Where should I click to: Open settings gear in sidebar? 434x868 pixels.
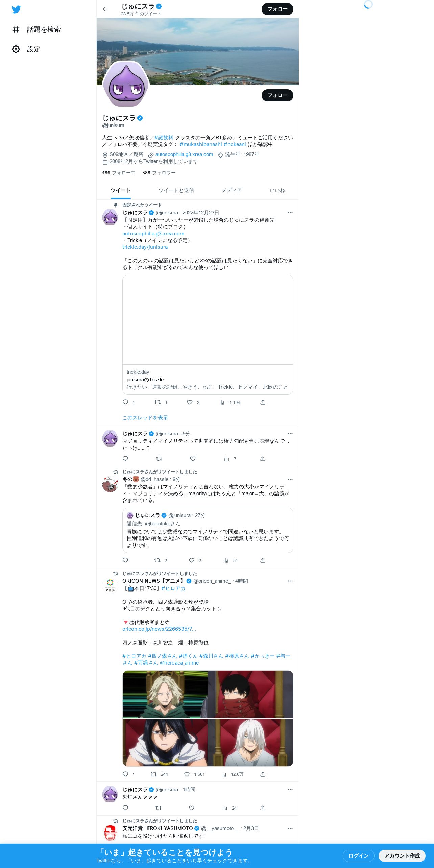(x=16, y=49)
